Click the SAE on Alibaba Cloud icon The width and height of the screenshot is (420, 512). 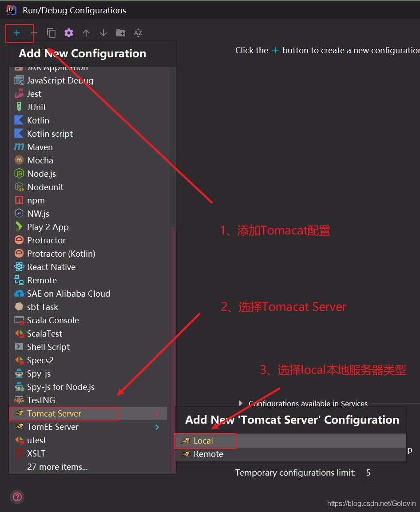[x=19, y=294]
